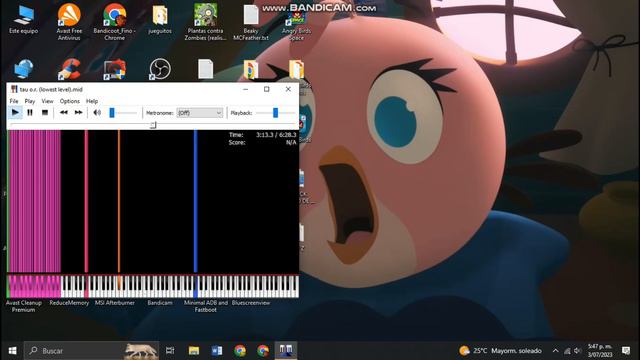Viewport: 640px width, 360px height.
Task: Adjust the volume slider handle
Action: (x=112, y=113)
